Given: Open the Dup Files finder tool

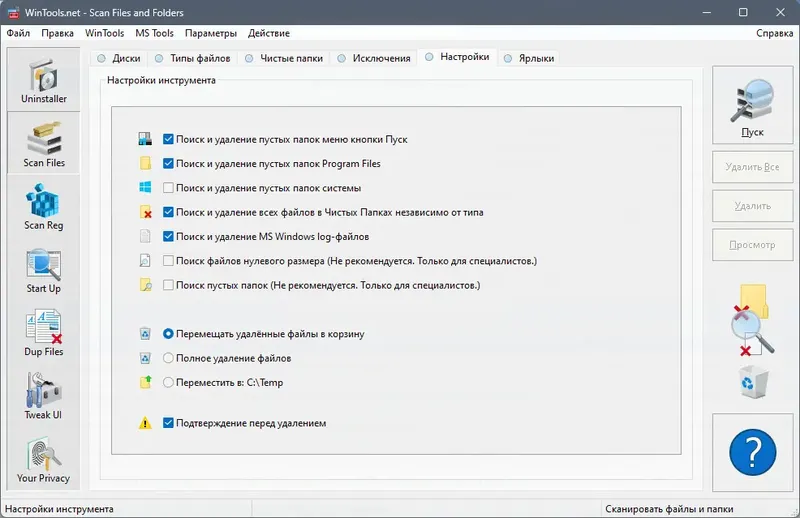Looking at the screenshot, I should coord(43,333).
